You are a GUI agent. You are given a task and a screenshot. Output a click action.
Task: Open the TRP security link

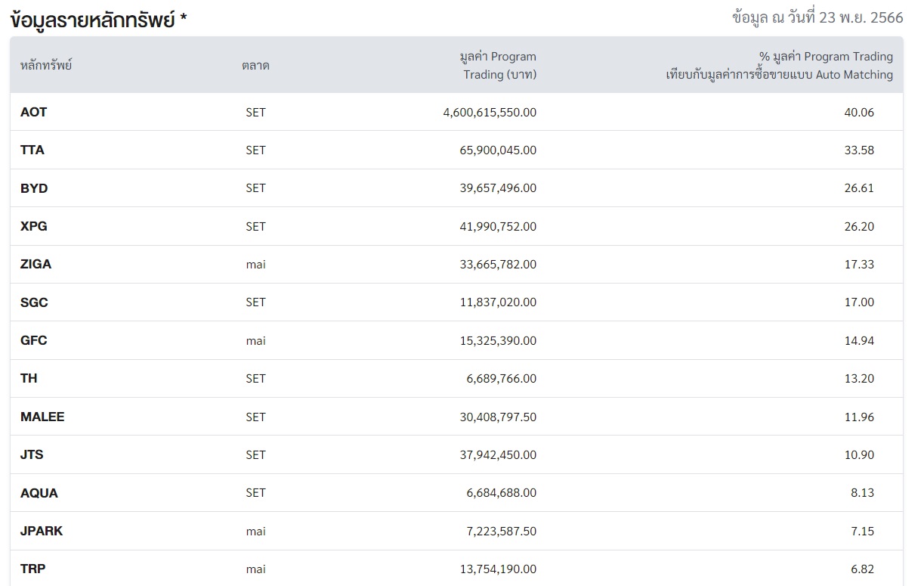(32, 569)
